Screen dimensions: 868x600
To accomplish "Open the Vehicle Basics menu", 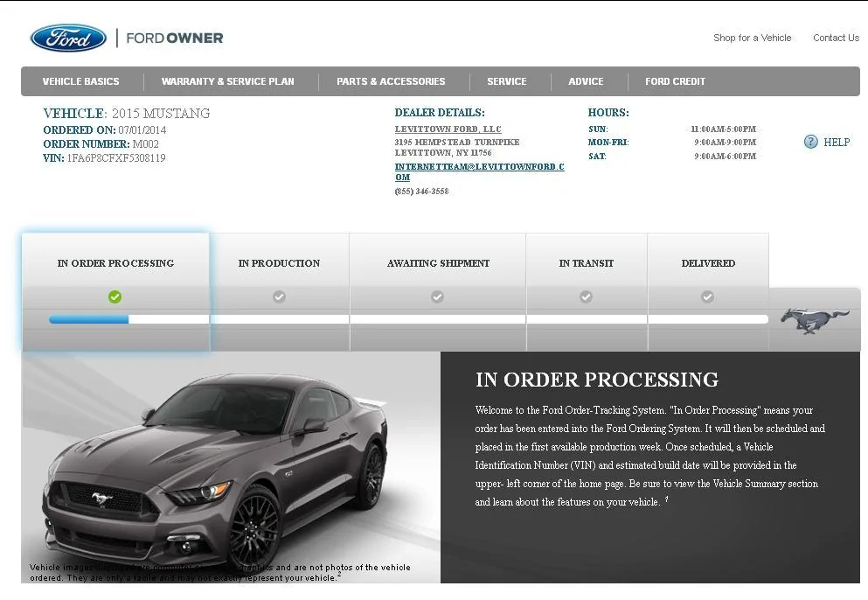I will coord(80,81).
